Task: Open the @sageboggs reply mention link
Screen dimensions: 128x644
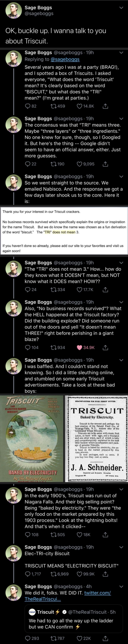Action: point(65,59)
